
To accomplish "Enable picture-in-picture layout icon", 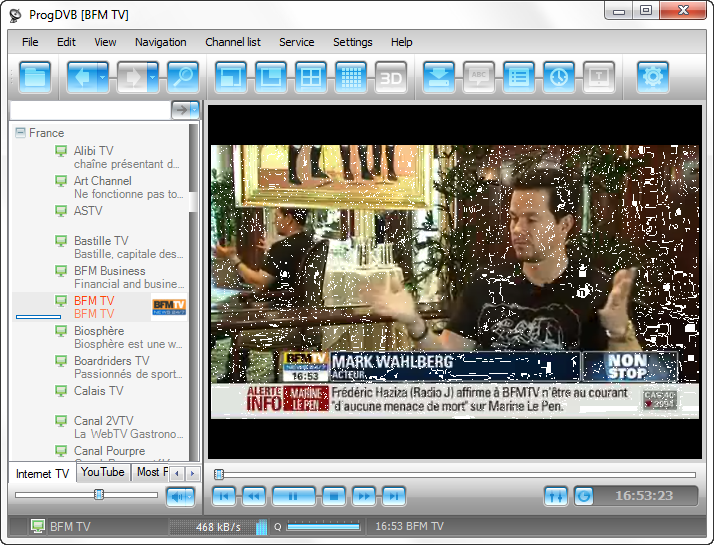I will pos(271,77).
